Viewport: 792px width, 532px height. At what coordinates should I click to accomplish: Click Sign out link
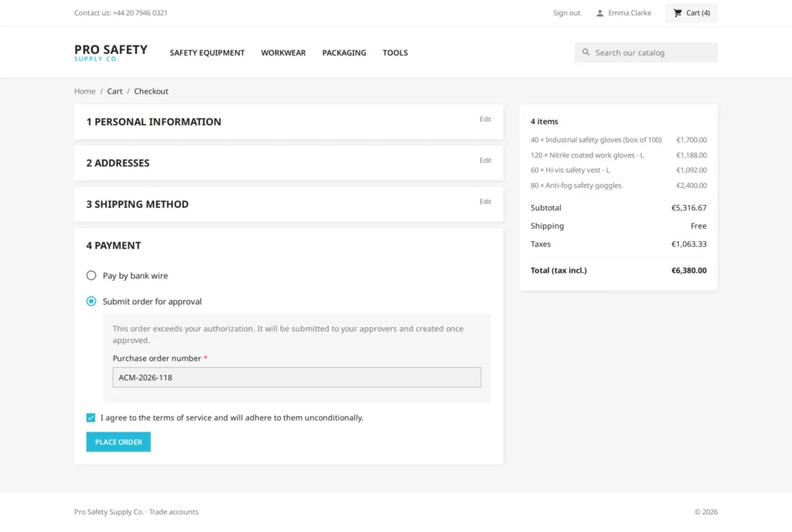pyautogui.click(x=566, y=13)
